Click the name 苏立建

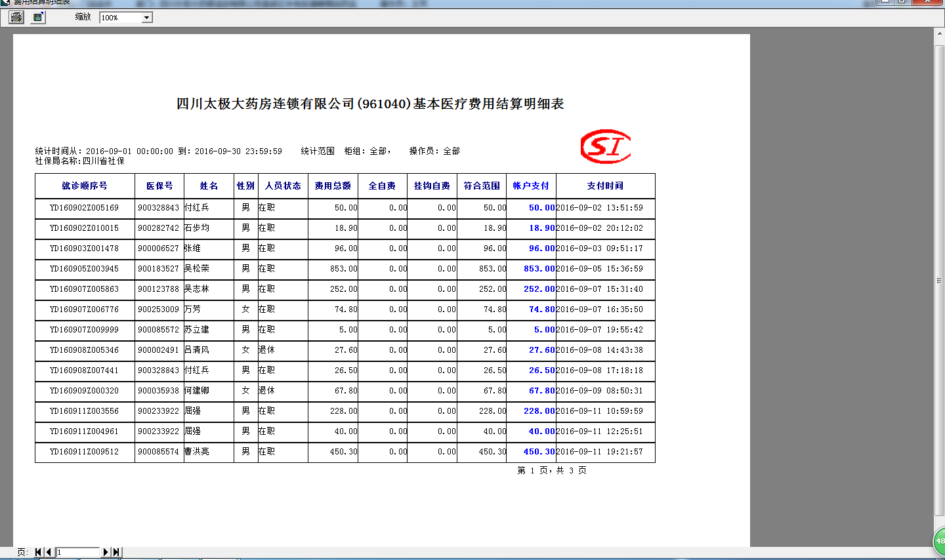click(197, 330)
